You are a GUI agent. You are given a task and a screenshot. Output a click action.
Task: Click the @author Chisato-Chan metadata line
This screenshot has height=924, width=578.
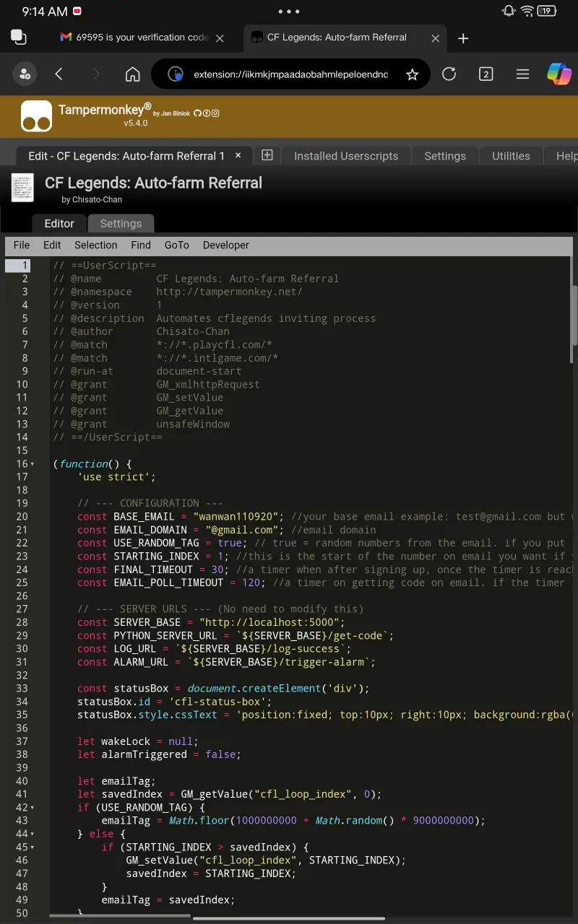tap(142, 331)
